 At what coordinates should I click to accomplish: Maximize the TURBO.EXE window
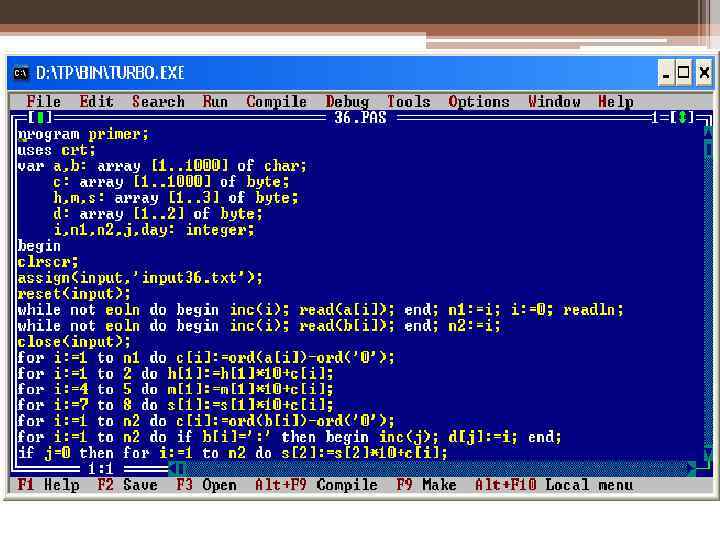pyautogui.click(x=683, y=73)
